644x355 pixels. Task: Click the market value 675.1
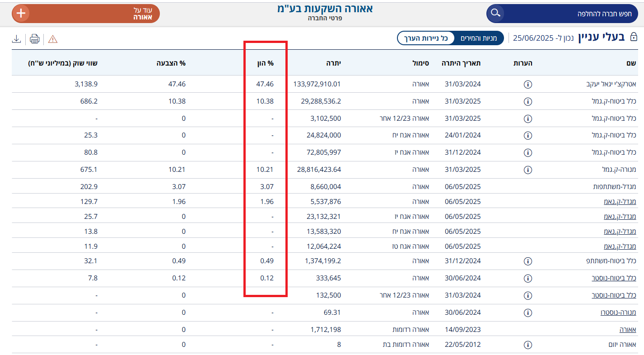(x=89, y=170)
